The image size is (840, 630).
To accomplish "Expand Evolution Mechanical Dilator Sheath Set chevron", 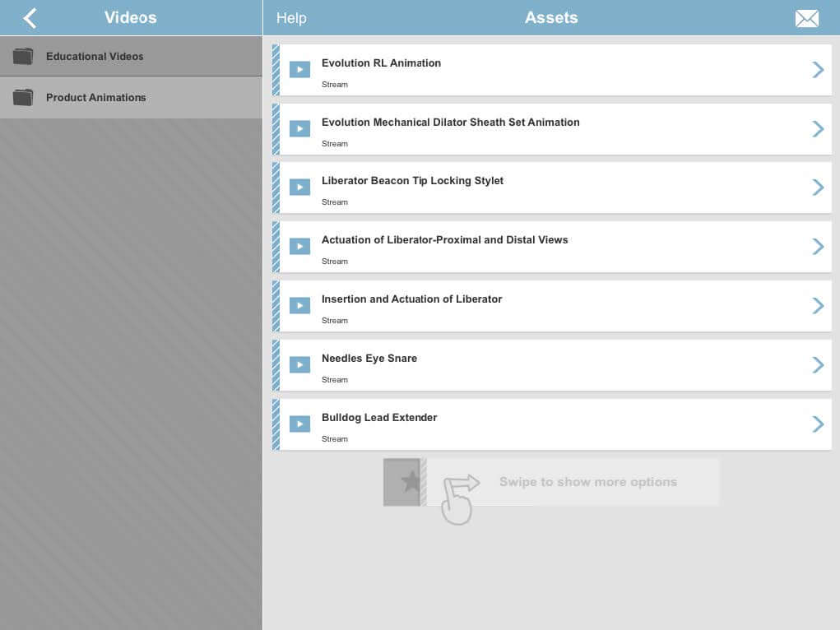I will 817,129.
